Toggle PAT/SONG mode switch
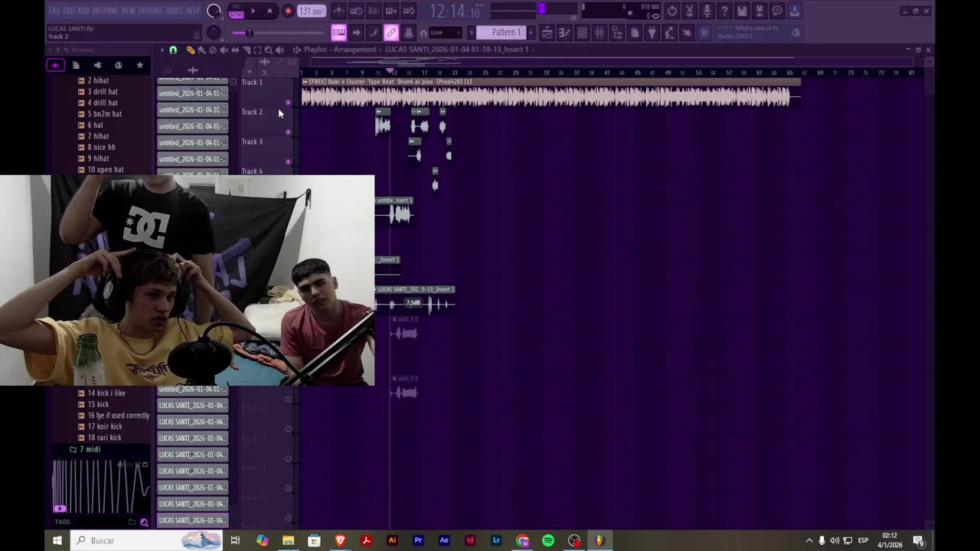980x551 pixels. tap(236, 11)
